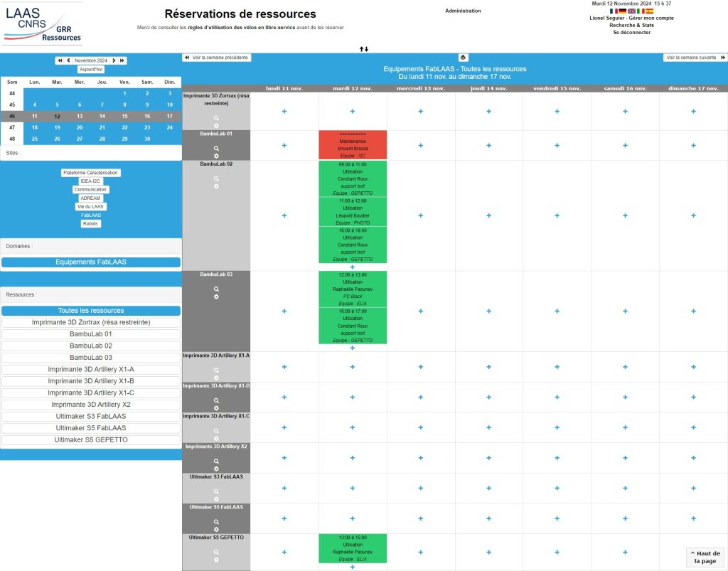Open magnifier details for Ultimaker S5 FabLAAS
Image resolution: width=728 pixels, height=571 pixels.
(216, 522)
